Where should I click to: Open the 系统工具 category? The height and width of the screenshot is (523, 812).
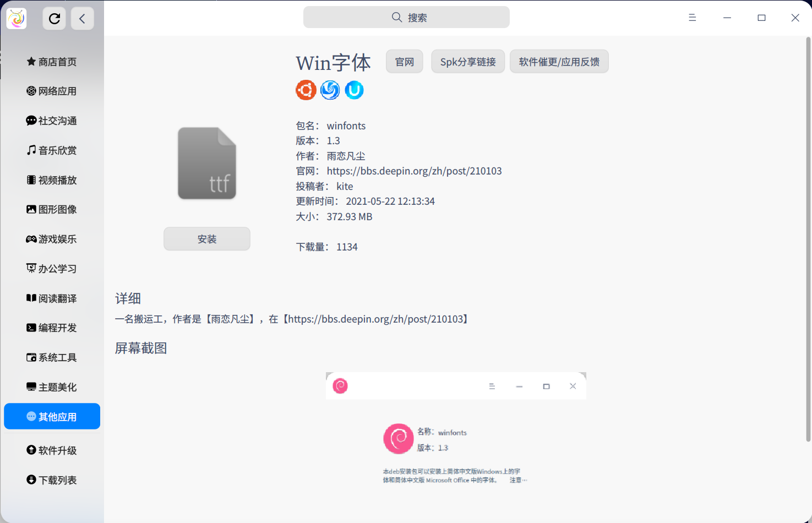coord(51,357)
